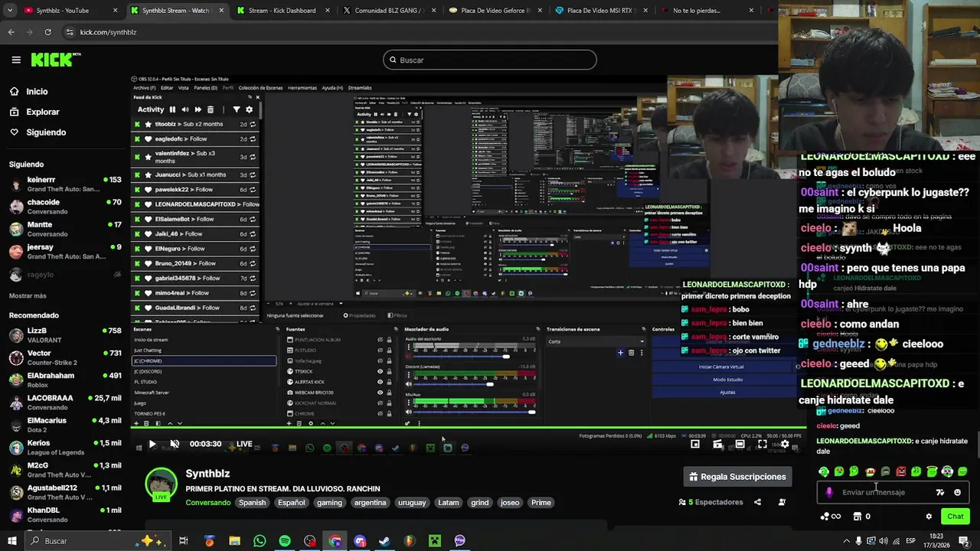Mute the Mic/Aux audio channel
The height and width of the screenshot is (551, 980).
tap(408, 413)
